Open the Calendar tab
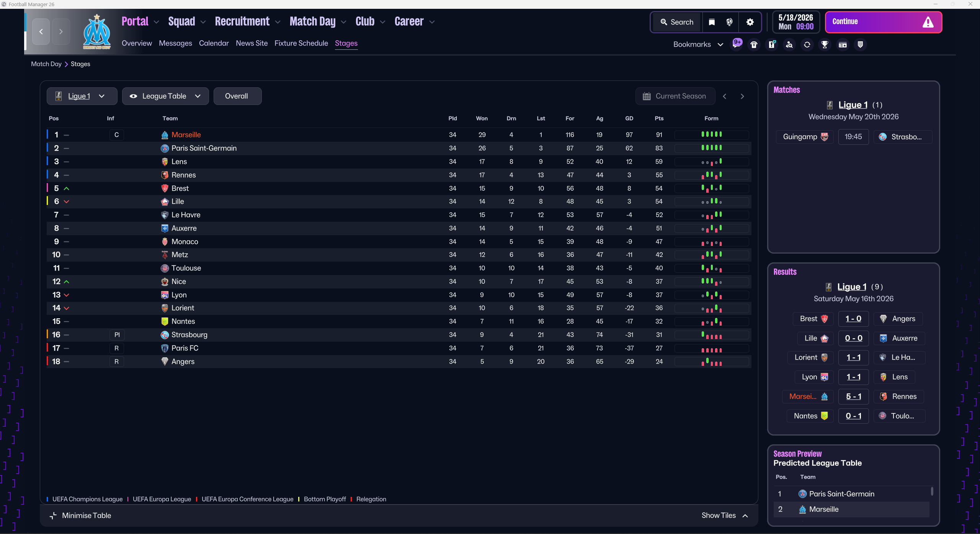Viewport: 980px width, 534px height. click(214, 43)
